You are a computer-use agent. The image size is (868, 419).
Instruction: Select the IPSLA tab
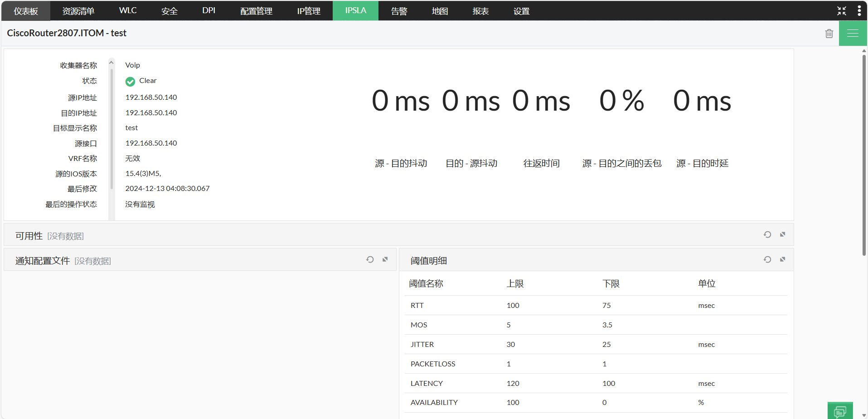tap(355, 11)
